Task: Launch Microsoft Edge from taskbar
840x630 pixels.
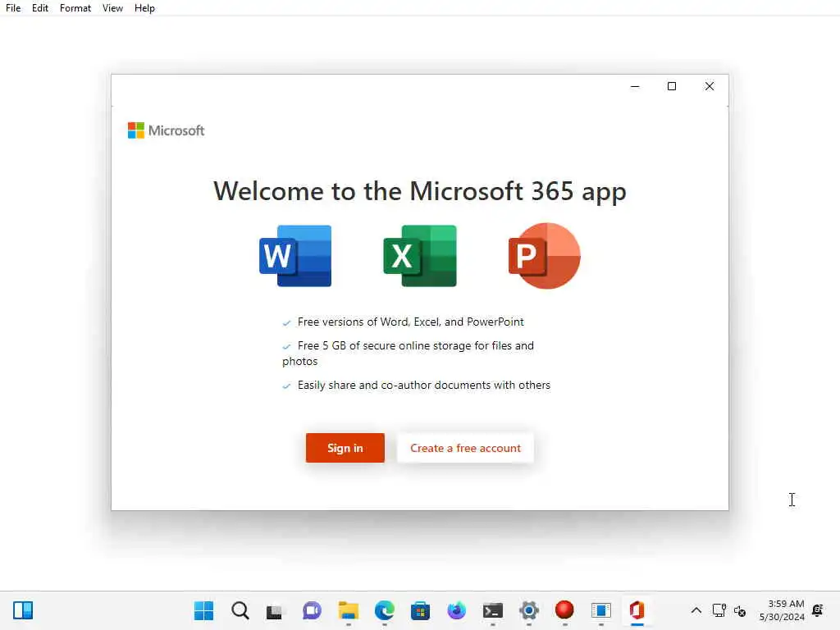Action: pyautogui.click(x=384, y=610)
